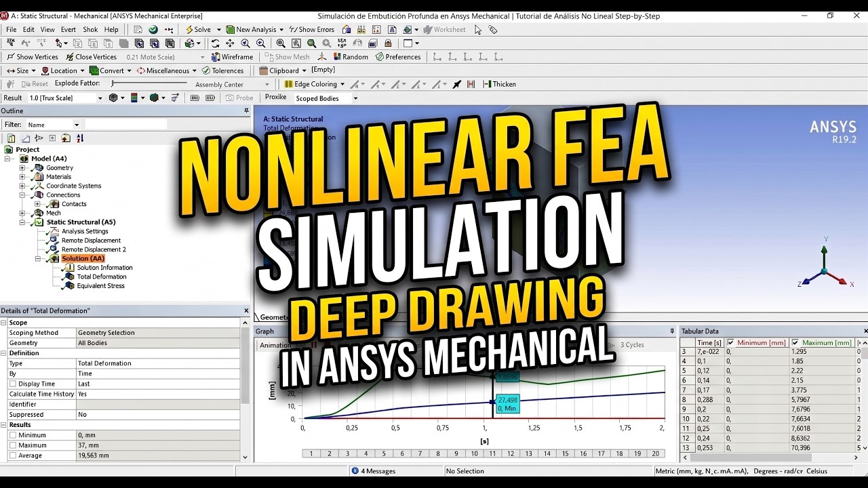Image resolution: width=868 pixels, height=488 pixels.
Task: Check the Average result checkbox
Action: click(13, 455)
